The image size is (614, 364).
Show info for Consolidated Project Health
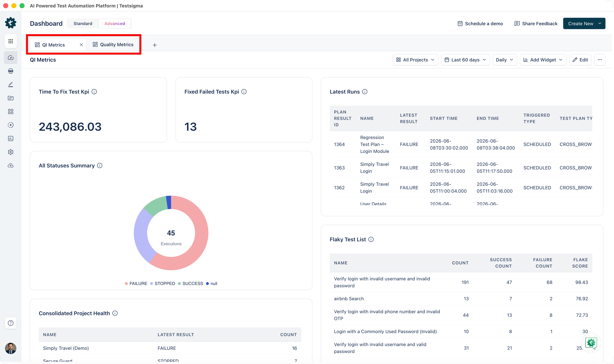click(115, 313)
